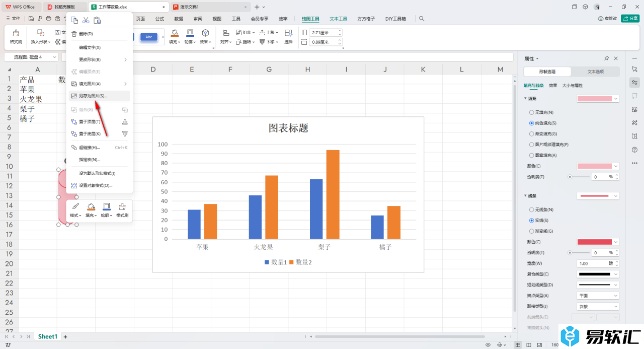Image resolution: width=644 pixels, height=349 pixels.
Task: Select the blue Abc shape style
Action: click(x=149, y=37)
